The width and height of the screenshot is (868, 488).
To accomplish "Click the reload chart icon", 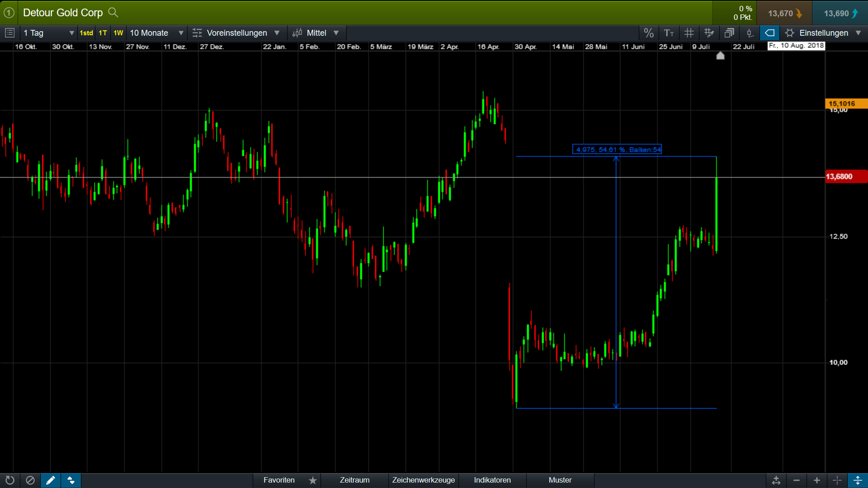I will pyautogui.click(x=9, y=480).
